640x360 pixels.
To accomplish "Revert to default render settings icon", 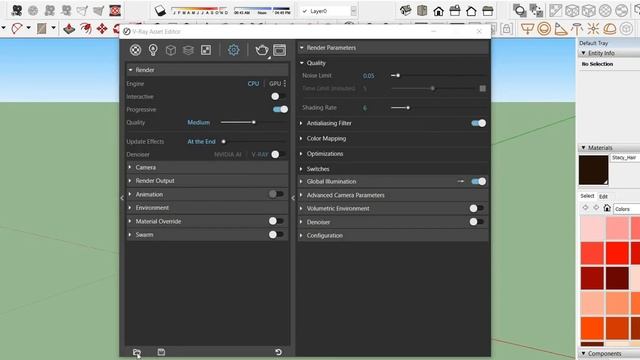I will [278, 352].
